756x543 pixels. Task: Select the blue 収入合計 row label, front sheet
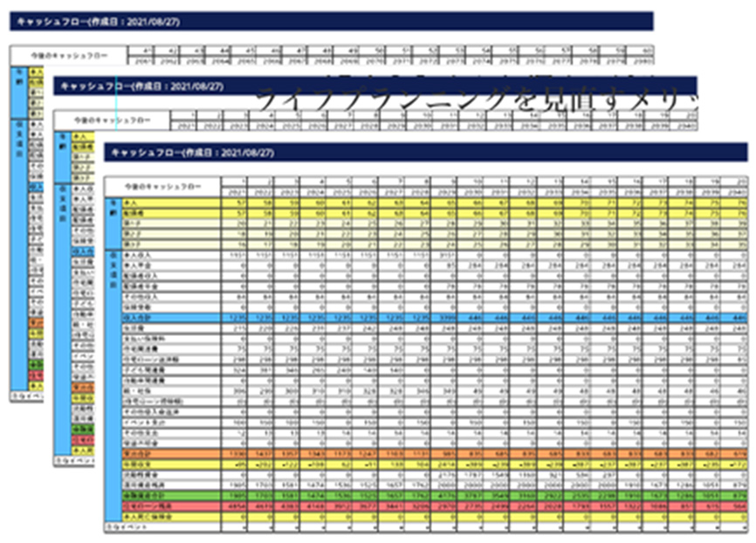pos(171,318)
